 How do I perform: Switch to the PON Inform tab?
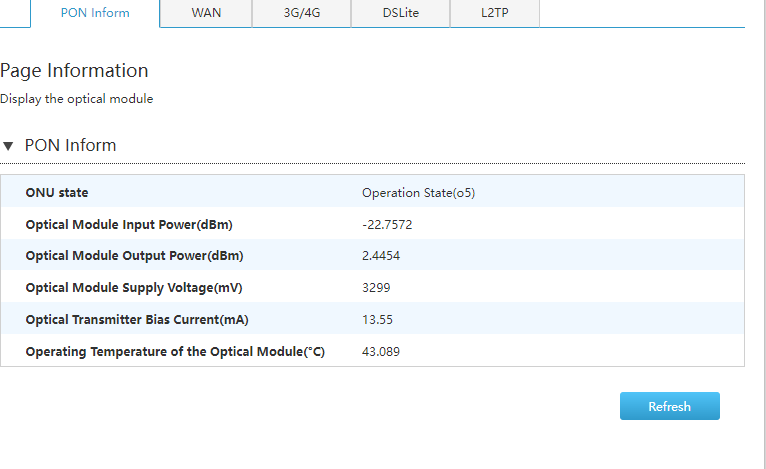pos(95,13)
